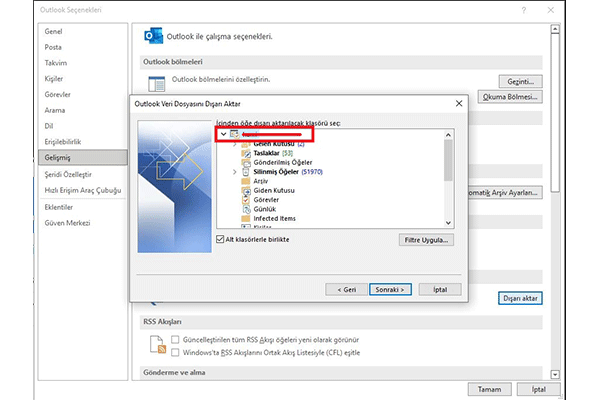Screen dimensions: 600x400
Task: Click İptal in Outlook Seçenekleri window
Action: click(538, 389)
